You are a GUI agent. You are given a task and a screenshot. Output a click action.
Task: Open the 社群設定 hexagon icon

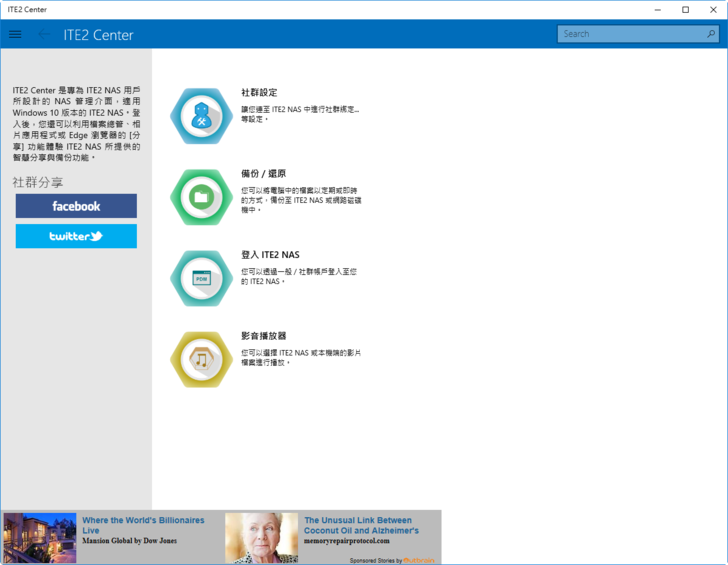(201, 116)
